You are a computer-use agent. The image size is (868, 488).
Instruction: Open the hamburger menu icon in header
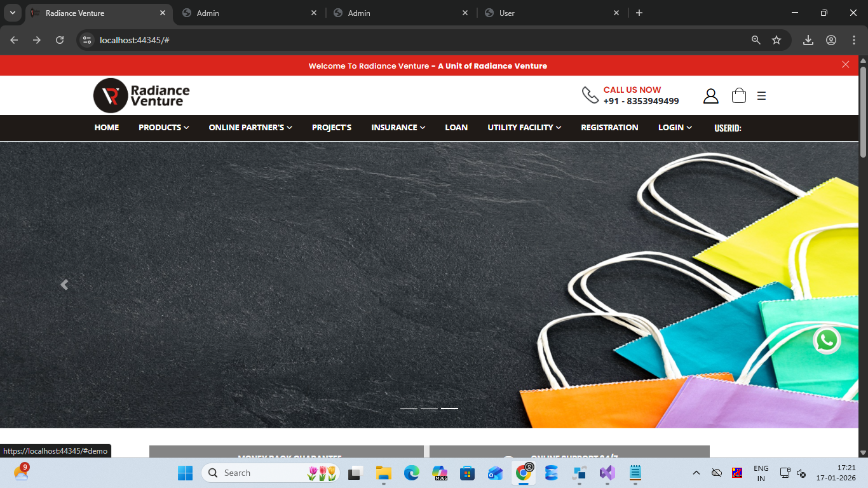point(761,96)
